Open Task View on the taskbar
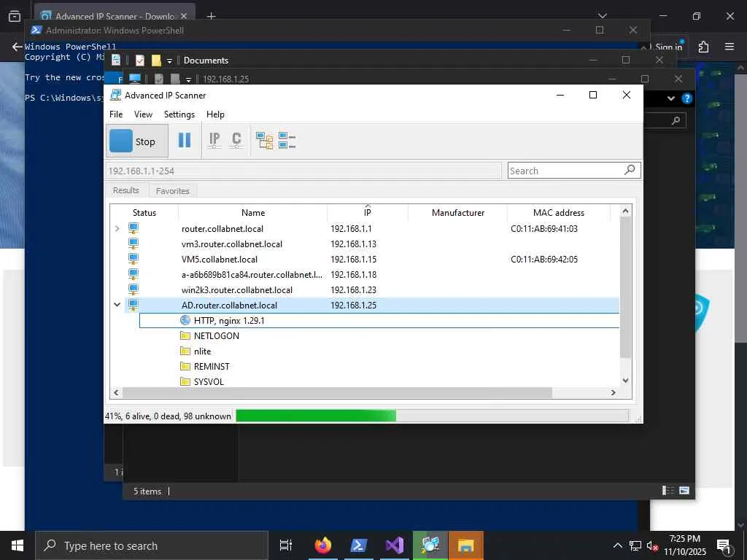Image resolution: width=747 pixels, height=560 pixels. [286, 545]
